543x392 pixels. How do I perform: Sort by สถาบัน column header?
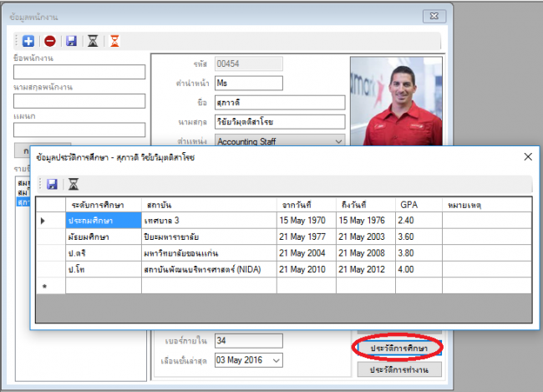pos(209,205)
